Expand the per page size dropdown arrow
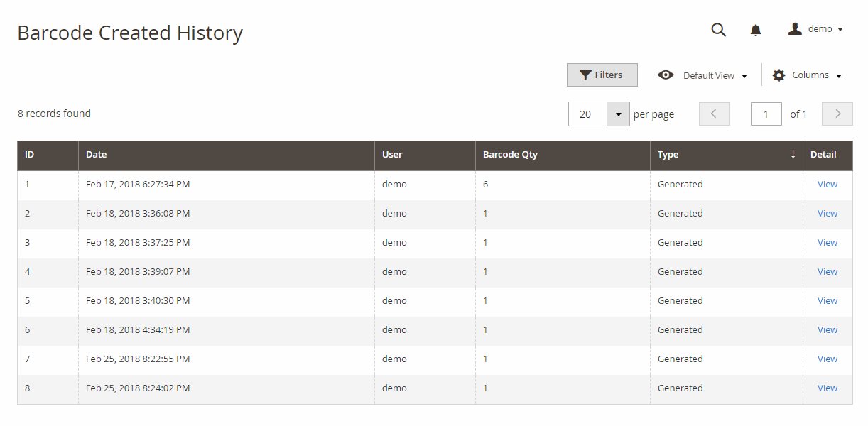The width and height of the screenshot is (868, 426). pos(618,114)
